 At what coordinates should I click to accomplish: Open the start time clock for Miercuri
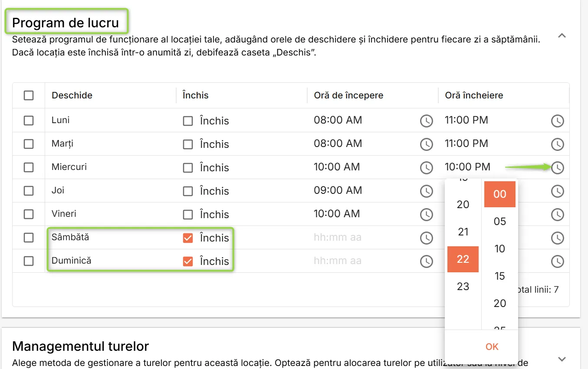[427, 167]
